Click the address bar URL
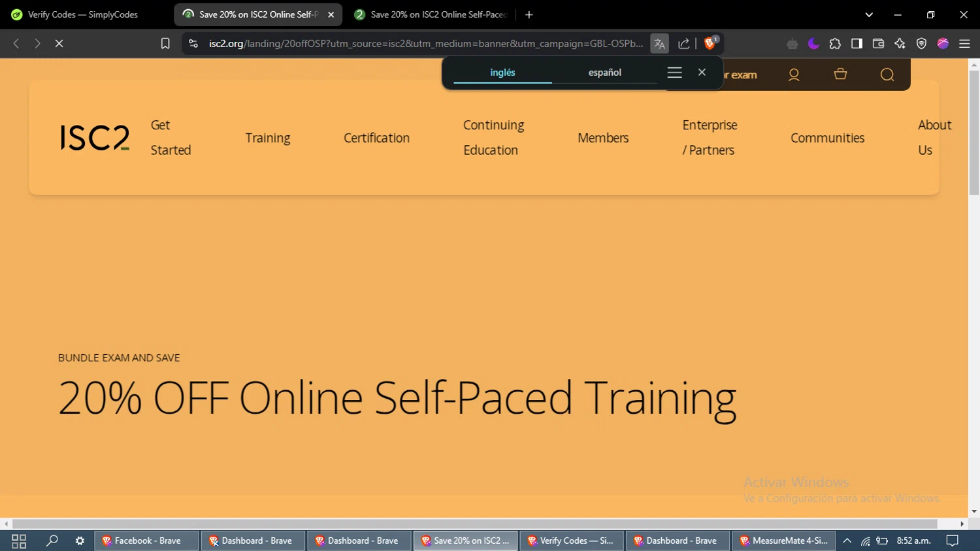 (425, 44)
